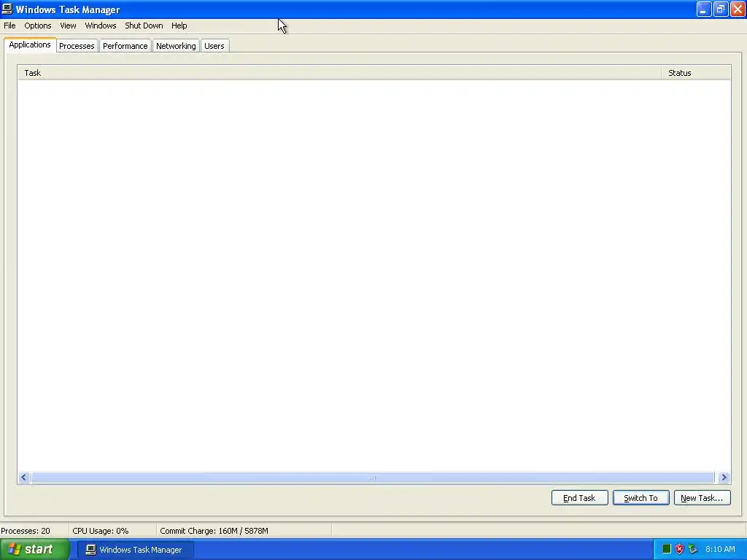The width and height of the screenshot is (747, 560).
Task: Restore down the Task Manager window
Action: [x=721, y=9]
